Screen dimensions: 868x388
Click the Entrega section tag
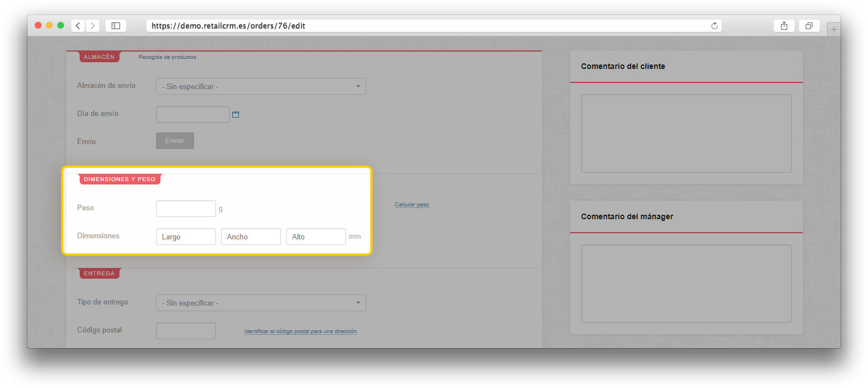click(x=99, y=274)
